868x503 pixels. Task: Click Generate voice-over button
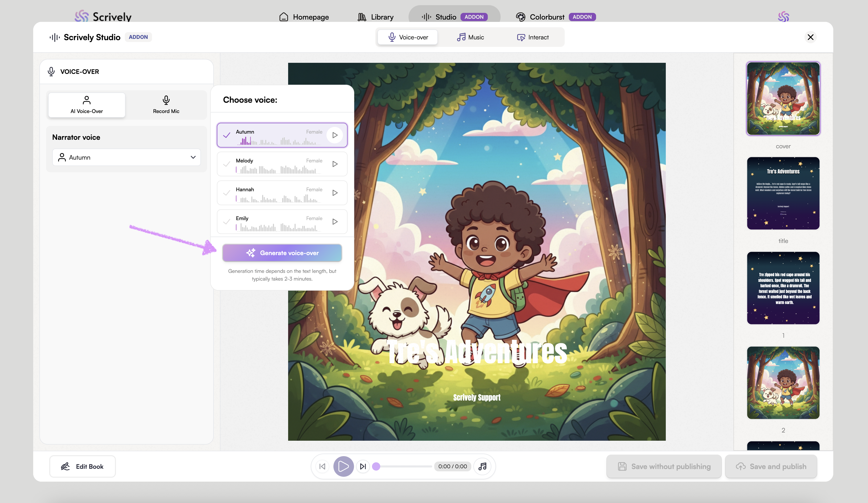282,253
